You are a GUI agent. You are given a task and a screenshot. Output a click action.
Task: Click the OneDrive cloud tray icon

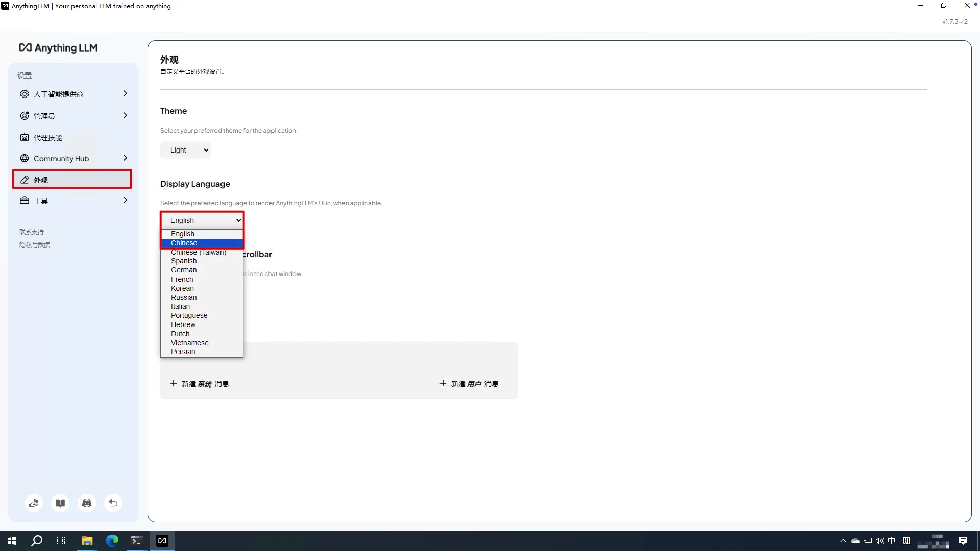(x=855, y=541)
